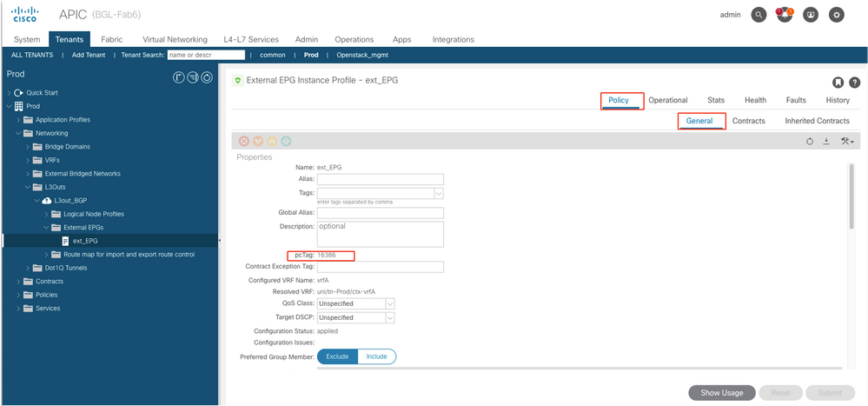The width and height of the screenshot is (868, 406).
Task: Click the Tenant Search input field
Action: coord(206,55)
